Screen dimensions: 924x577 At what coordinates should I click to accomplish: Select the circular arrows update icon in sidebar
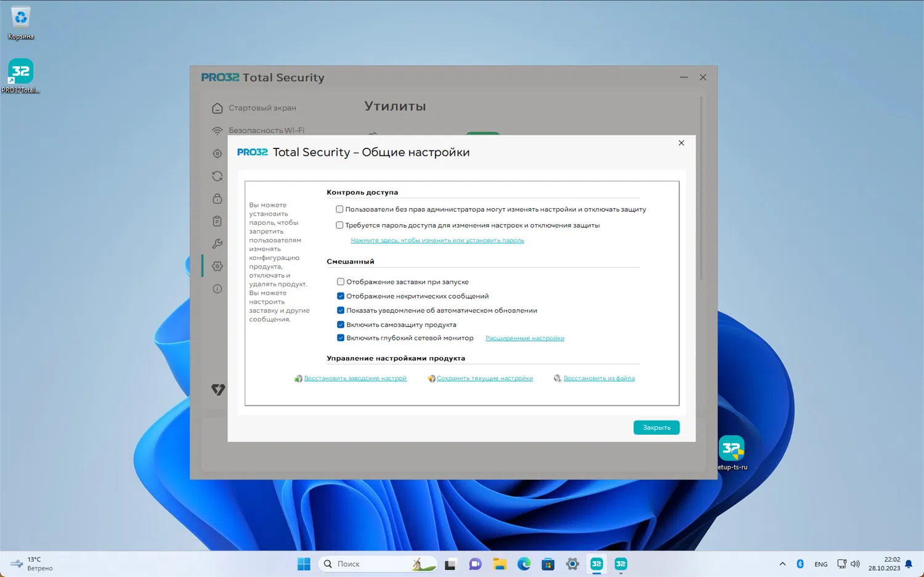click(217, 176)
